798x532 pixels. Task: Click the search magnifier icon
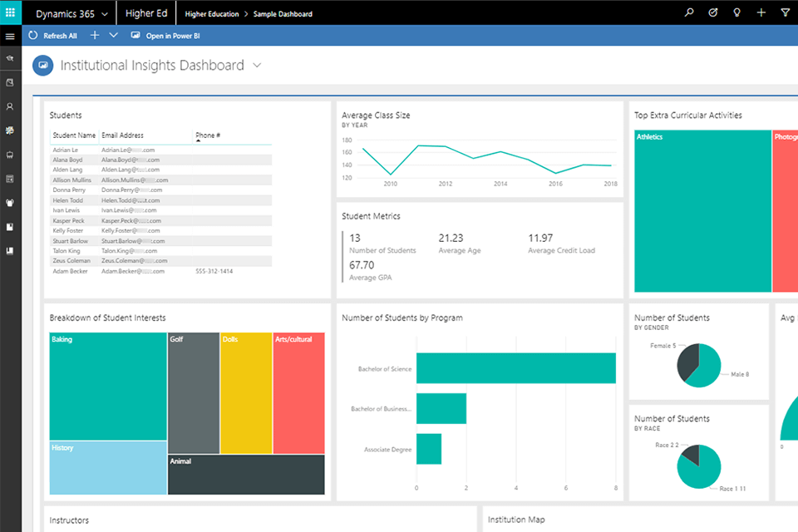coord(688,12)
